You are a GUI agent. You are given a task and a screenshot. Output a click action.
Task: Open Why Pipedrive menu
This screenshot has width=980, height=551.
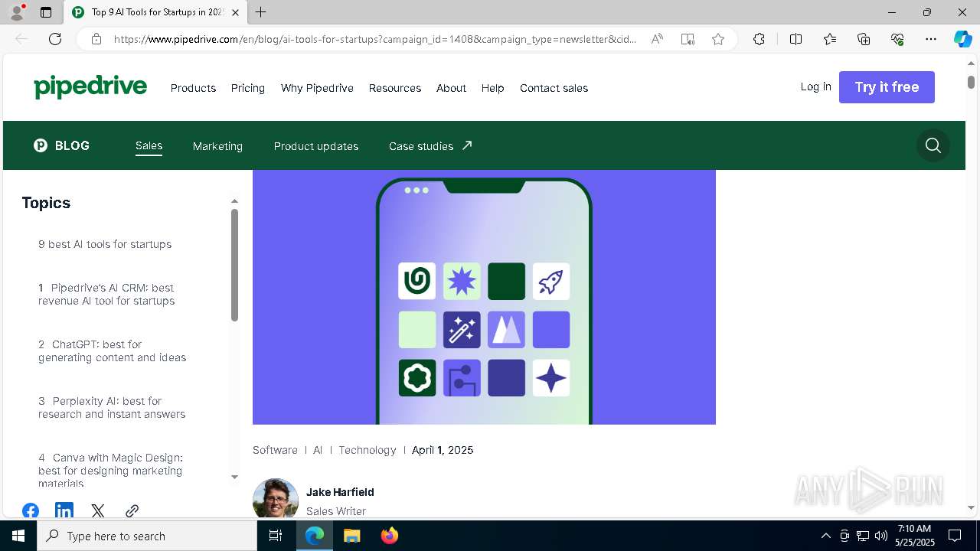click(317, 88)
